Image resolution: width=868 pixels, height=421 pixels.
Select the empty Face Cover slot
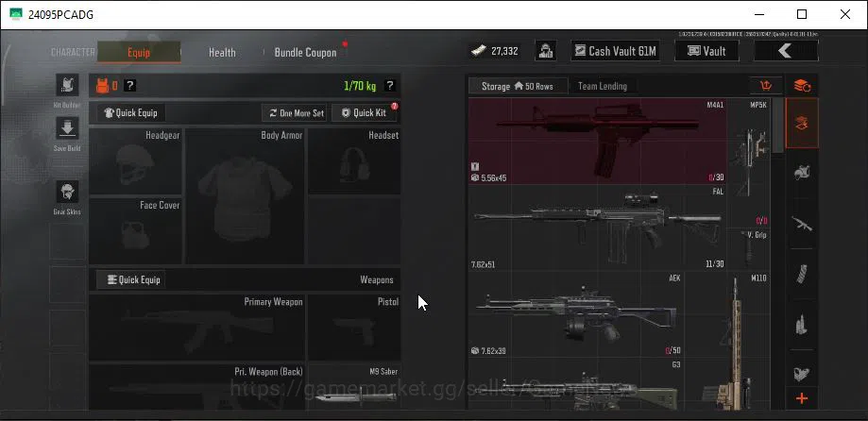coord(136,231)
